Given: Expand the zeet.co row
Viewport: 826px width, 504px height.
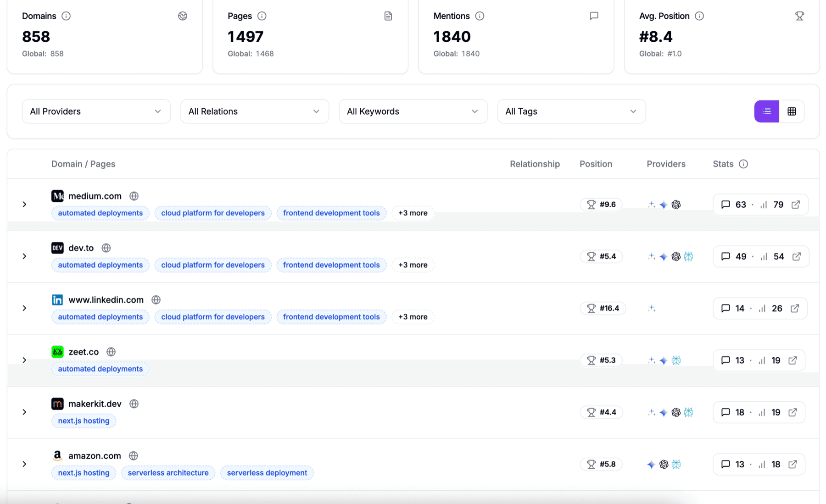Looking at the screenshot, I should 24,360.
